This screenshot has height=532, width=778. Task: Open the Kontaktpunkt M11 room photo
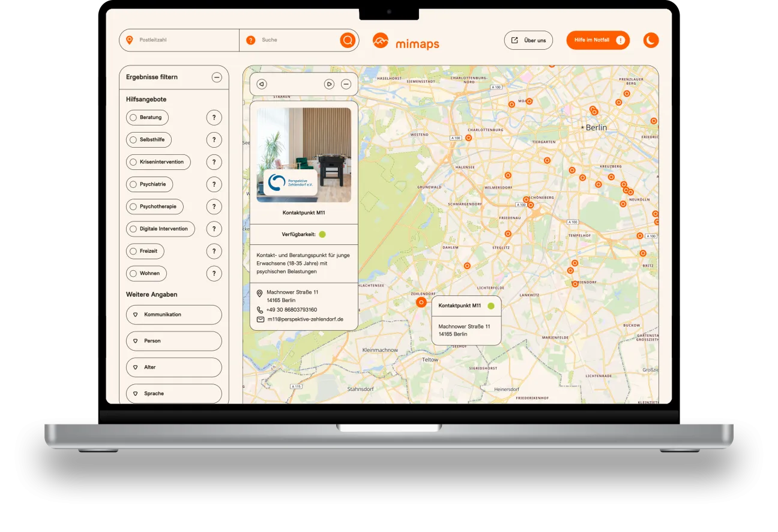click(x=304, y=155)
